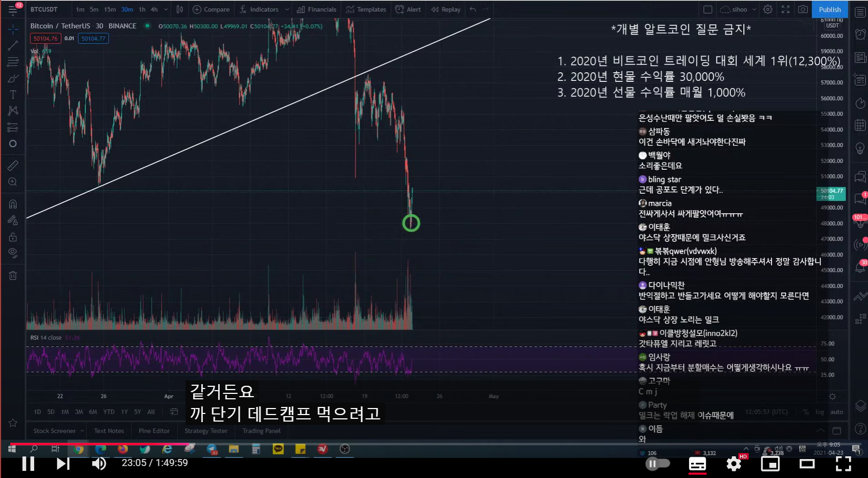Select the ruler measure tool
Image resolution: width=868 pixels, height=478 pixels.
13,165
